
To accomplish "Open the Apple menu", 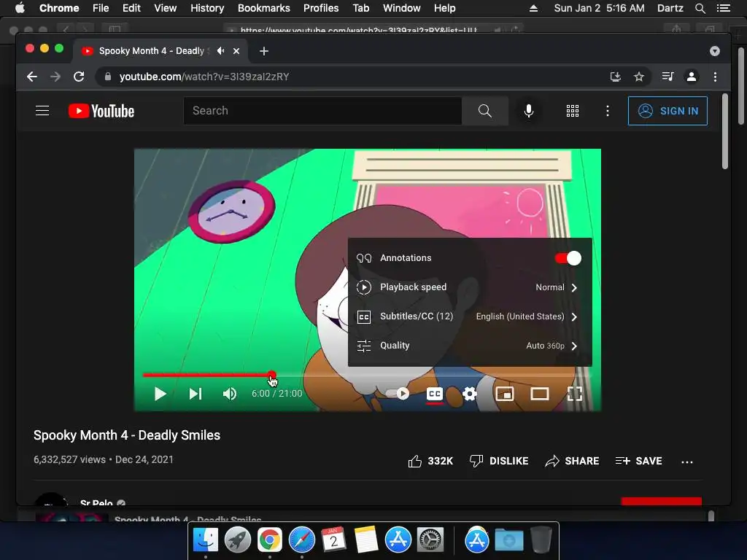I will [20, 8].
